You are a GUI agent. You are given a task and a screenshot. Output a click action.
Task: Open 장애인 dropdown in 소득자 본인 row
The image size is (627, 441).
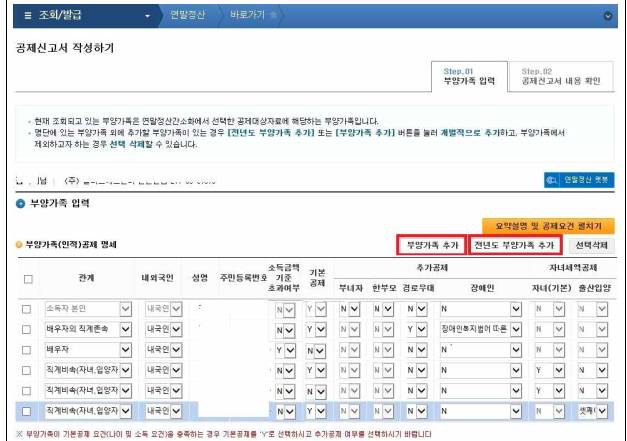point(481,309)
